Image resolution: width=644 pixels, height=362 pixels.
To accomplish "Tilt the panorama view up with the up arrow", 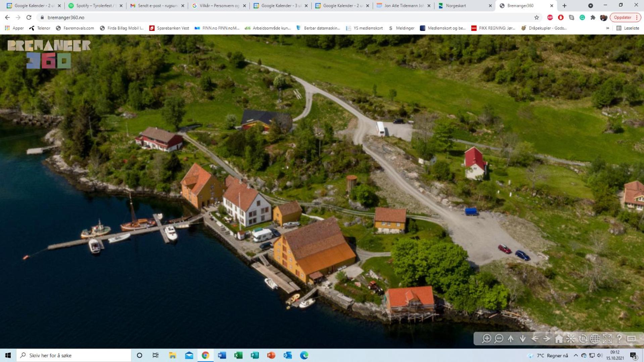I will [510, 339].
